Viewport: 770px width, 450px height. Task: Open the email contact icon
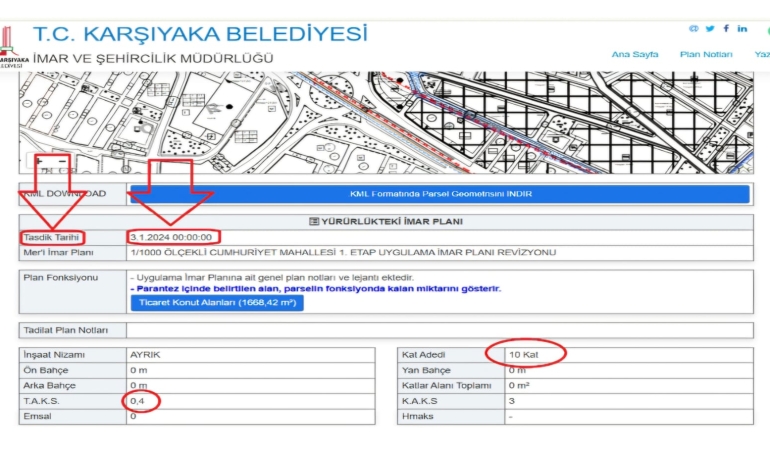click(x=693, y=28)
